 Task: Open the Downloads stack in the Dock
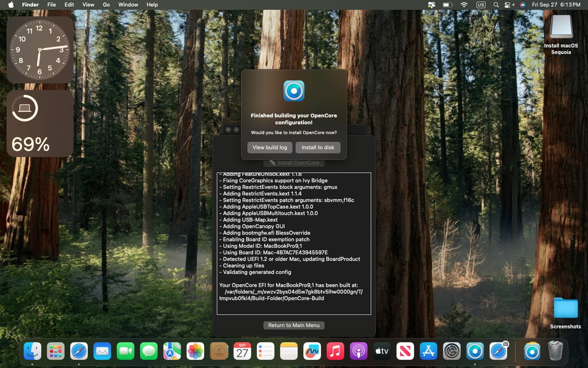(x=532, y=351)
